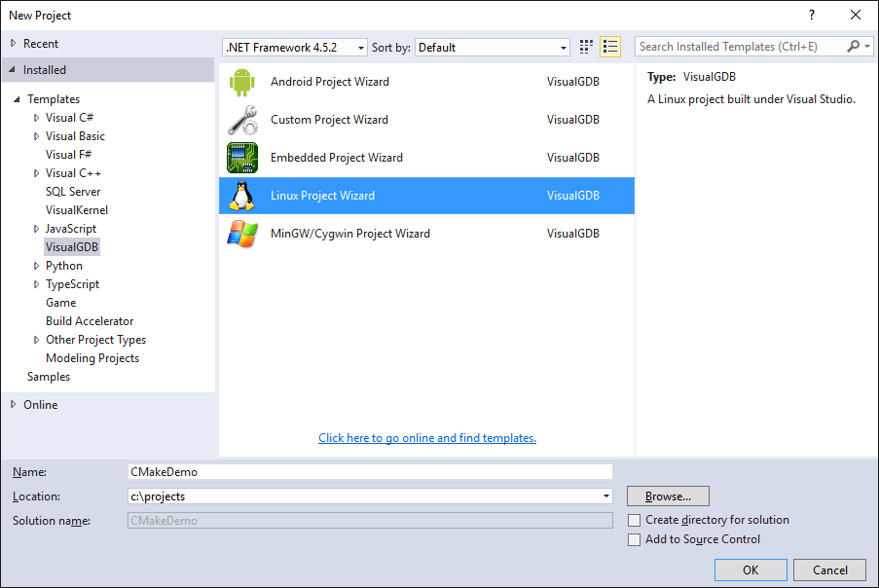Image resolution: width=879 pixels, height=588 pixels.
Task: Select VisualGDB in the templates tree
Action: tap(71, 246)
